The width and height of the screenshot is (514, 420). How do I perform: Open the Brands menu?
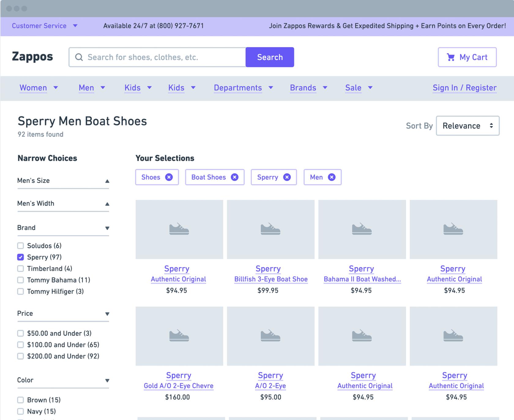tap(308, 88)
